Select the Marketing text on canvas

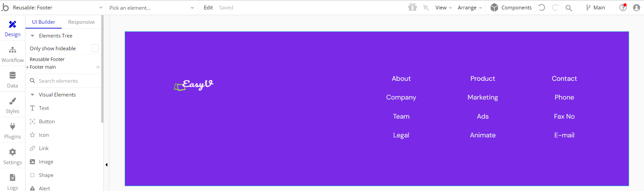point(483,97)
